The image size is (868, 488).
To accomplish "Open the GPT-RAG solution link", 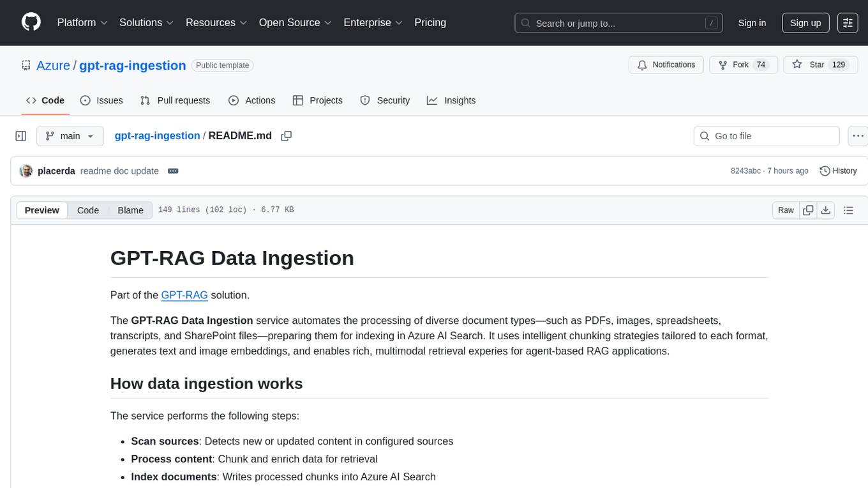I will pos(184,295).
